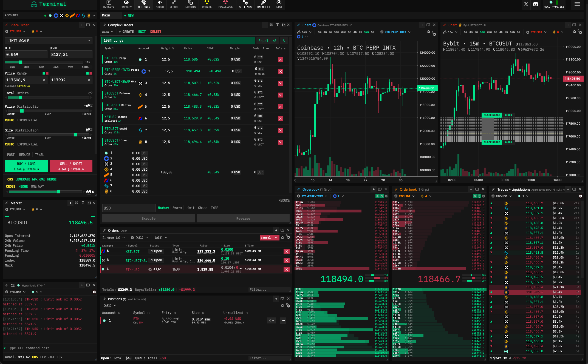Open the 15m interval dropdown on Bybit chart
Image resolution: width=588 pixels, height=364 pixels.
(450, 32)
